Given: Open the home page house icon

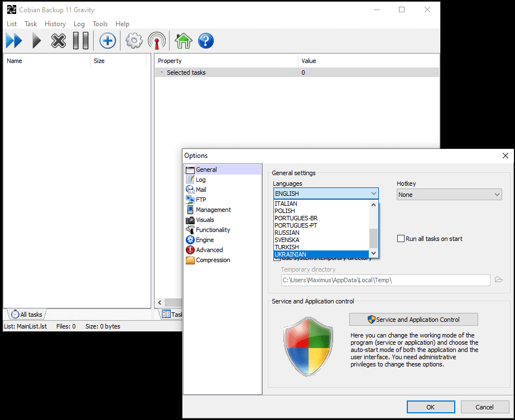Looking at the screenshot, I should (x=183, y=41).
